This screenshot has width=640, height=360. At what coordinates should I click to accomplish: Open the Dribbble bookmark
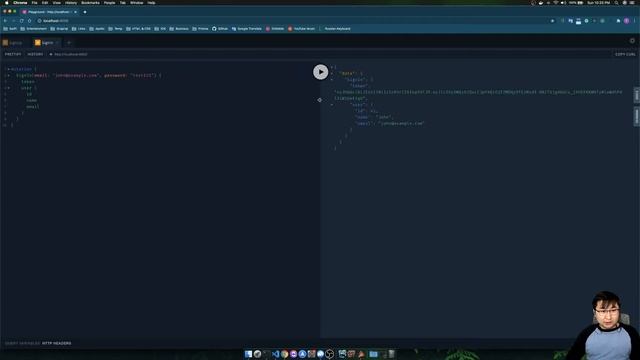click(275, 29)
